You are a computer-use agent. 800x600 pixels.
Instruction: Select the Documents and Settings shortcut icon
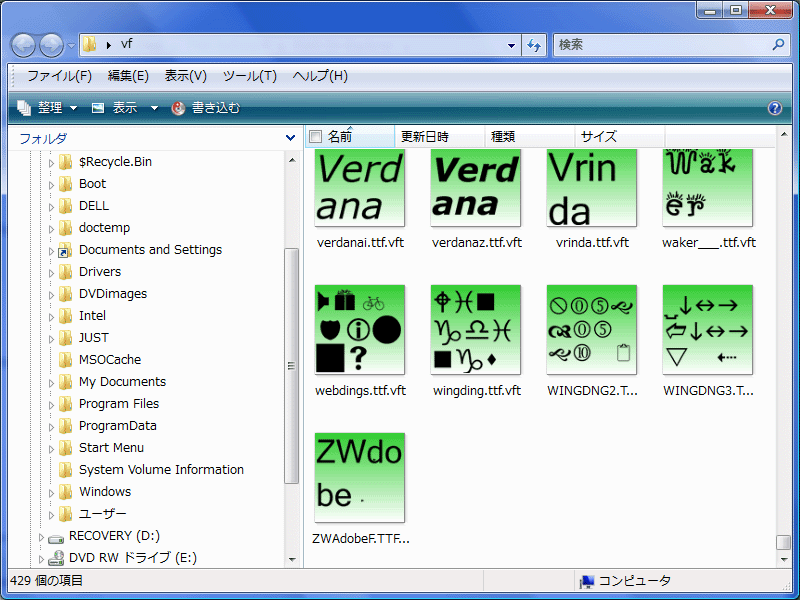click(65, 250)
